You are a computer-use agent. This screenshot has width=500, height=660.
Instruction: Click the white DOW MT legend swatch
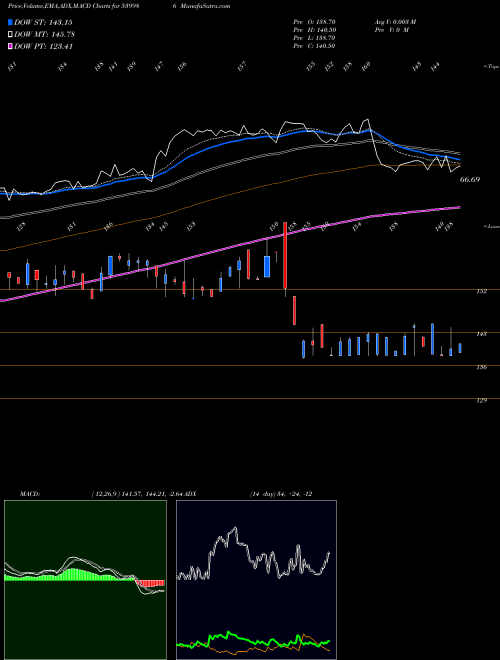point(10,34)
